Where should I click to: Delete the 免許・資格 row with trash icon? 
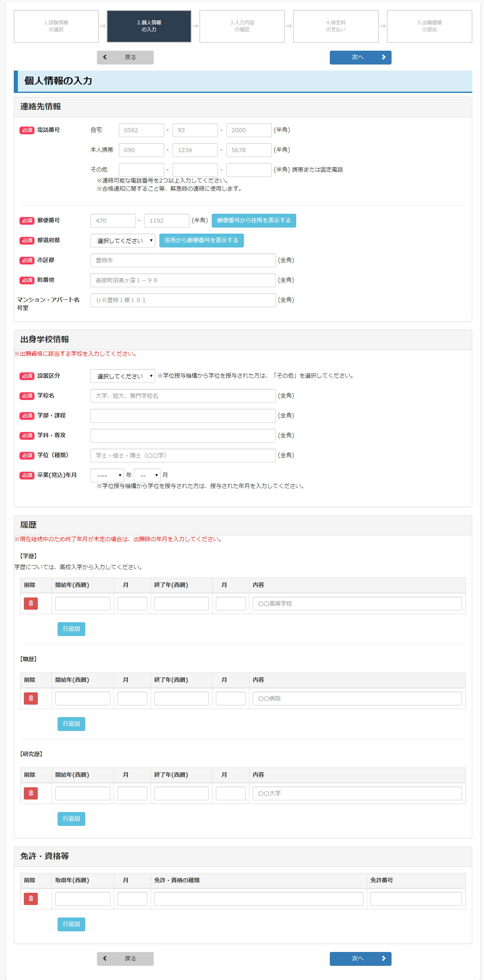(x=31, y=898)
